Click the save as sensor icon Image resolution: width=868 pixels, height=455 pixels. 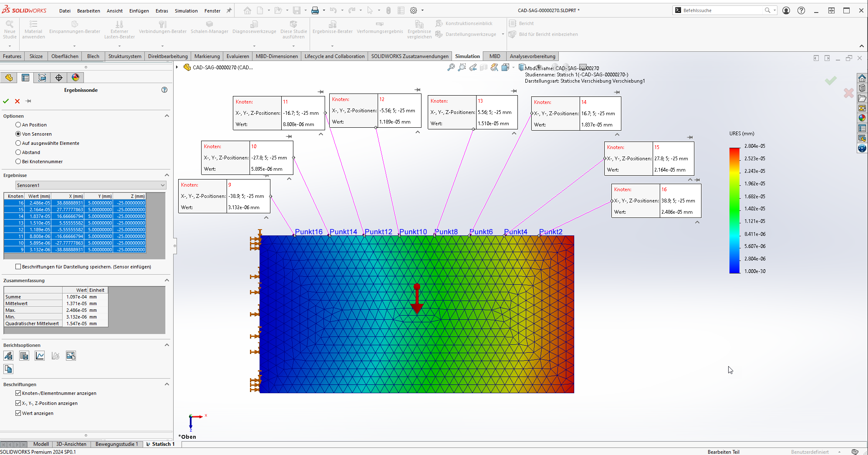pyautogui.click(x=8, y=356)
